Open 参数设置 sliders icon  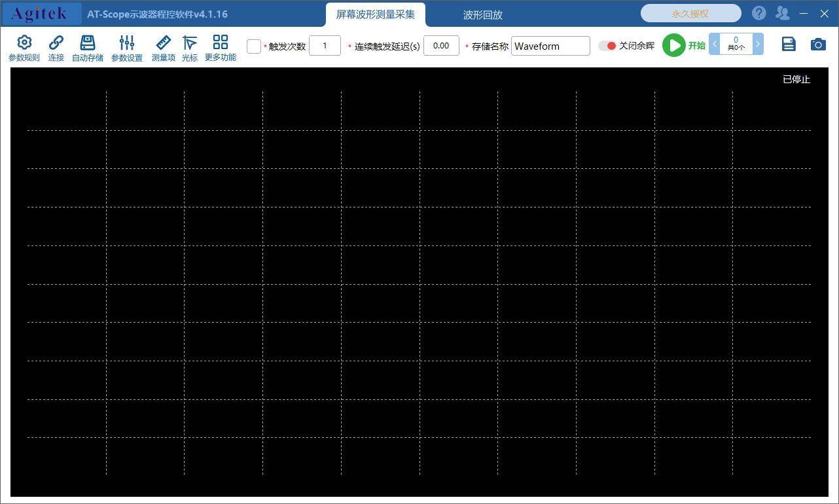click(127, 43)
